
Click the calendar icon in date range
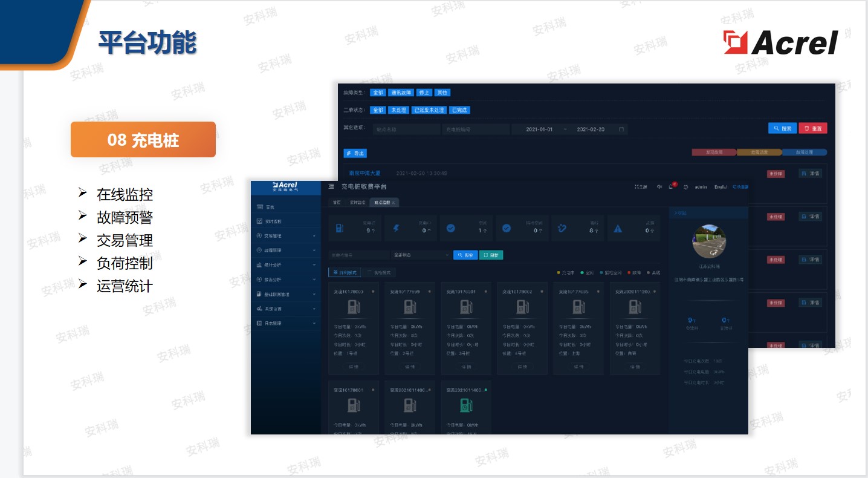[x=621, y=129]
